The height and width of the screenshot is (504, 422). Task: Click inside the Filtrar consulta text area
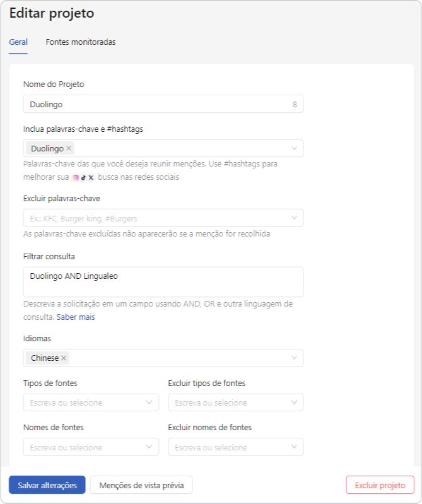click(x=163, y=282)
